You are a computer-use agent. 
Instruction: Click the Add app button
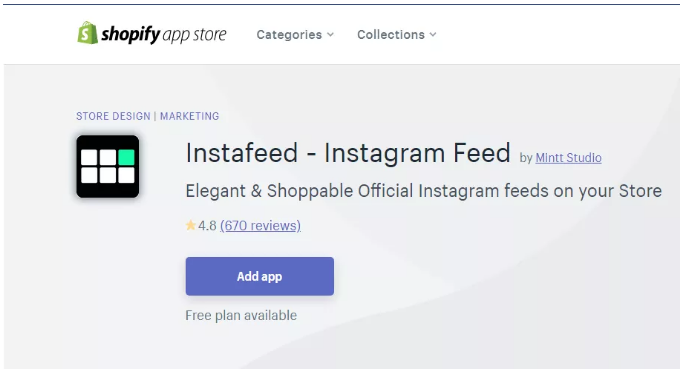260,276
